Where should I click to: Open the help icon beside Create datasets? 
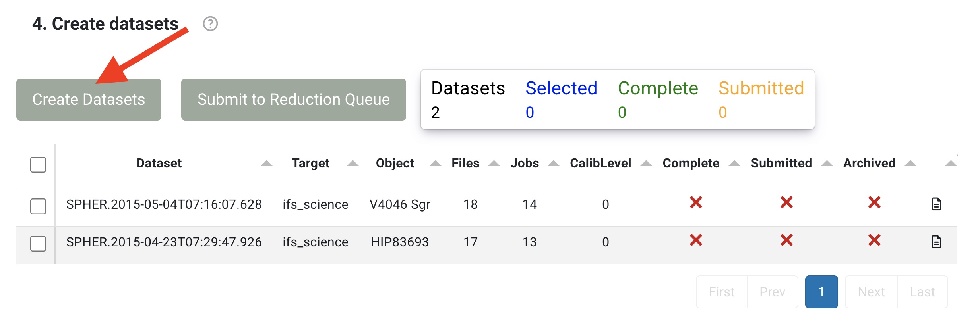pyautogui.click(x=210, y=24)
